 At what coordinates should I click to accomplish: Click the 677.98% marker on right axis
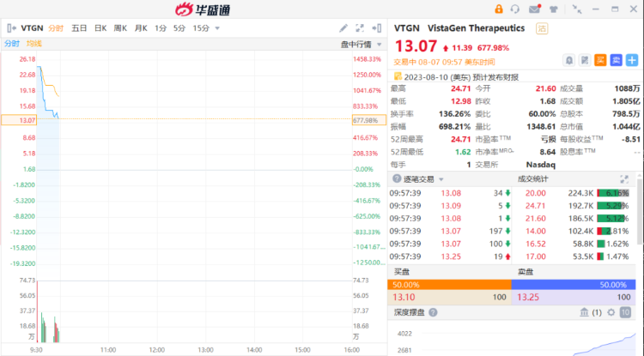(369, 120)
